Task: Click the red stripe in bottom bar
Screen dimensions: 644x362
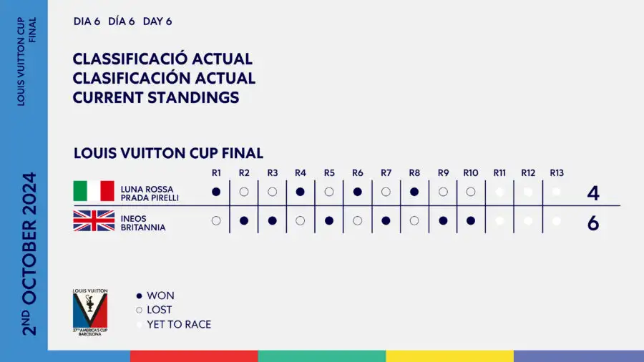Action: [x=194, y=356]
